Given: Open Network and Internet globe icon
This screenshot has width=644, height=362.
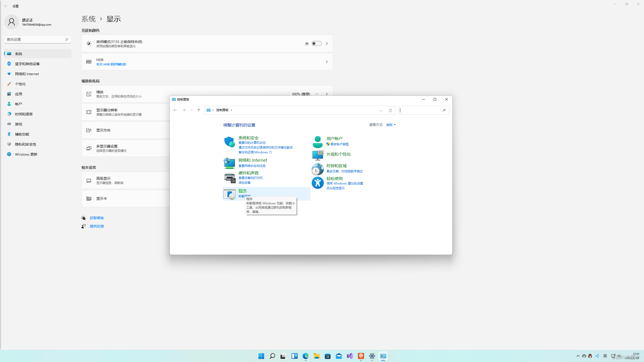Looking at the screenshot, I should (229, 163).
